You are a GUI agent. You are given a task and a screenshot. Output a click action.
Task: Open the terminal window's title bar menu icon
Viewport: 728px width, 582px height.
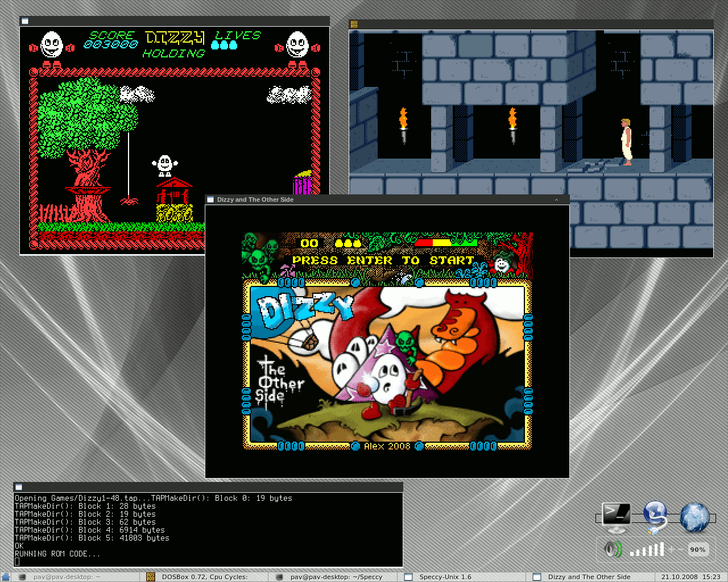[19, 487]
